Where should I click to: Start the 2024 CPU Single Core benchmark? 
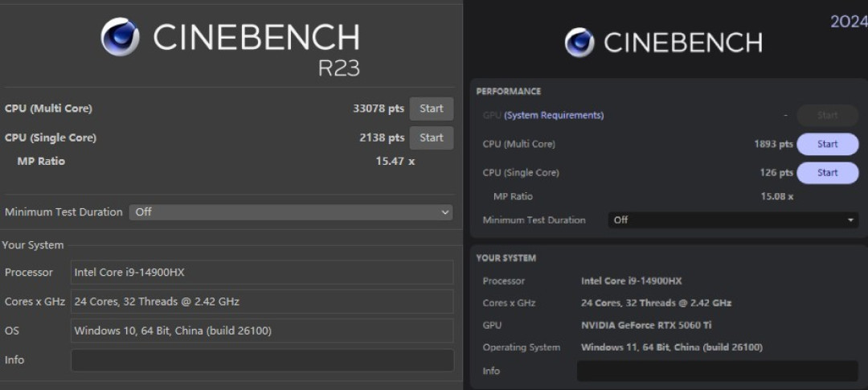coord(827,173)
